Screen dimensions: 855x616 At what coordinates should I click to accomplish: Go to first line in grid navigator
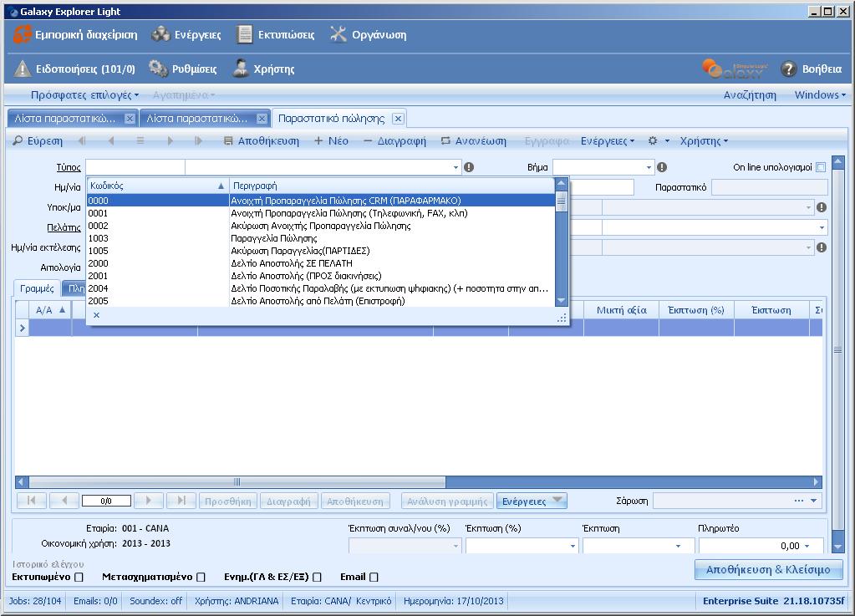click(31, 501)
